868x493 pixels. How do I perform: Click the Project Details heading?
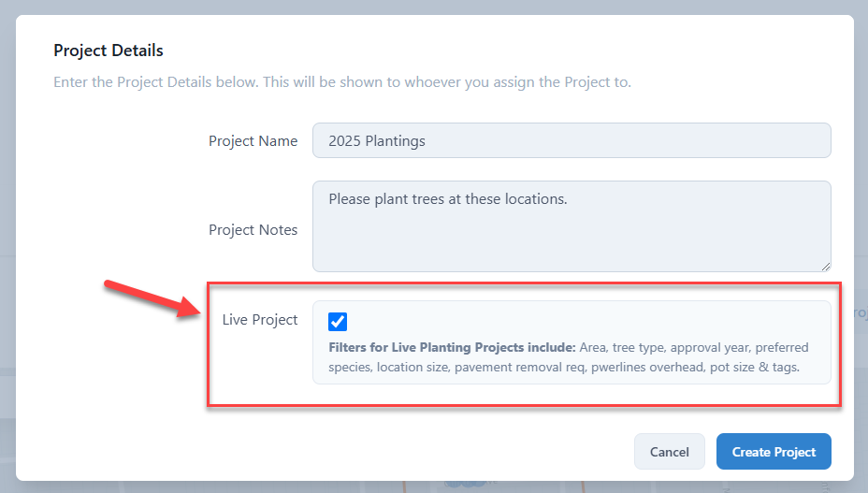click(108, 51)
